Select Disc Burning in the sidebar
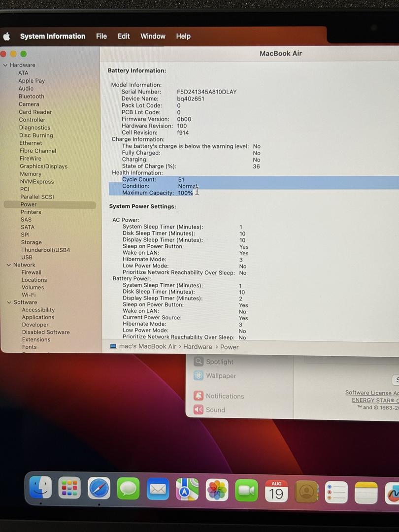Image resolution: width=399 pixels, height=532 pixels. pyautogui.click(x=36, y=135)
